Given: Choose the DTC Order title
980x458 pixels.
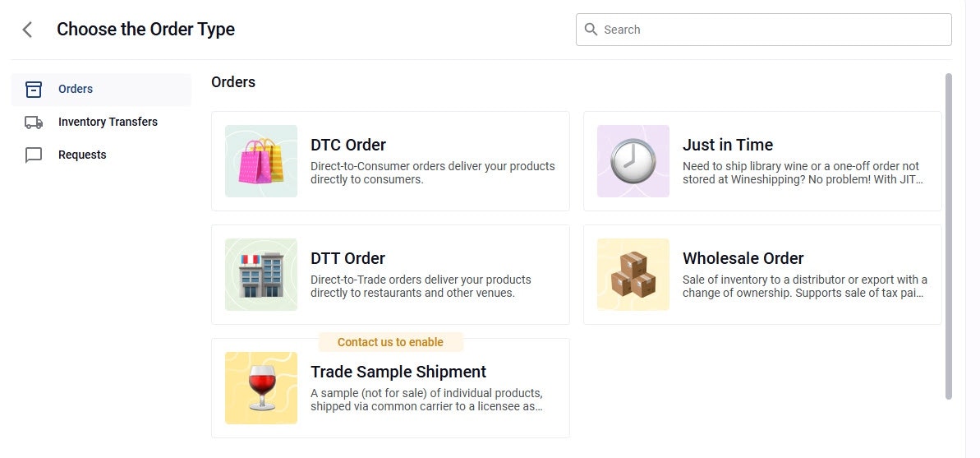Looking at the screenshot, I should tap(348, 145).
